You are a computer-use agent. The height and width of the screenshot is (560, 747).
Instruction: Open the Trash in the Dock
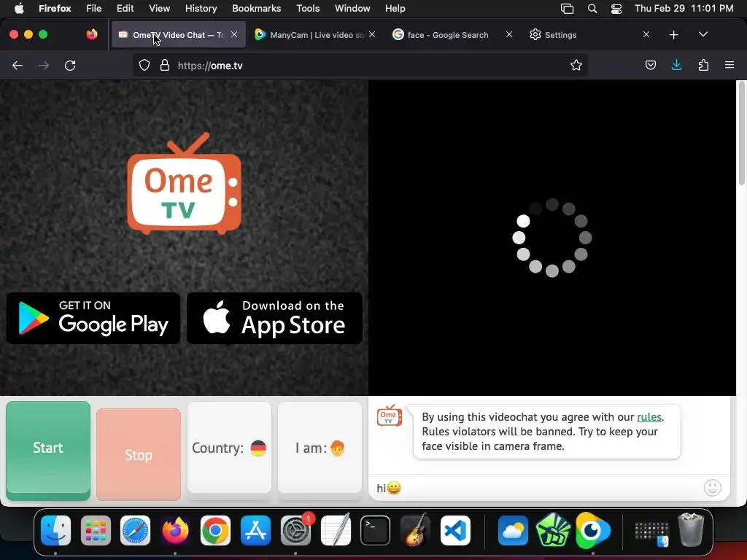coord(691,530)
